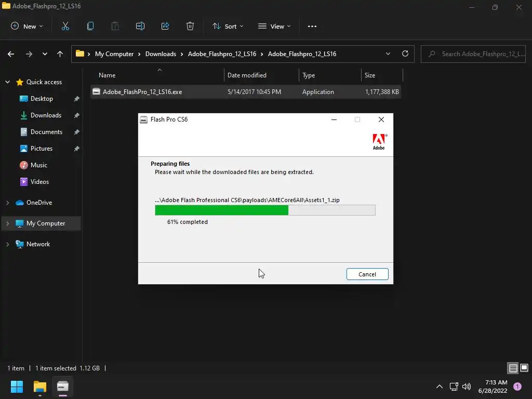Click Cancel in Flash Pro CS6 dialog
532x399 pixels.
click(367, 274)
